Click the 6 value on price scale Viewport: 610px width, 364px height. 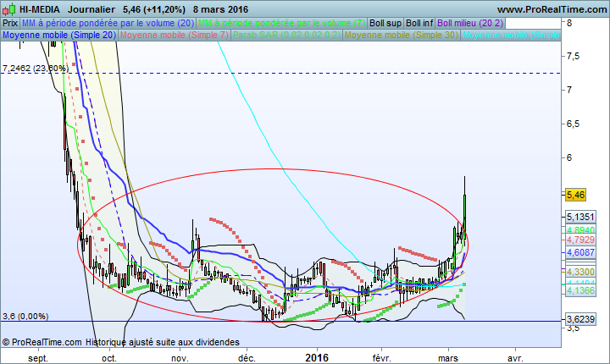click(569, 157)
